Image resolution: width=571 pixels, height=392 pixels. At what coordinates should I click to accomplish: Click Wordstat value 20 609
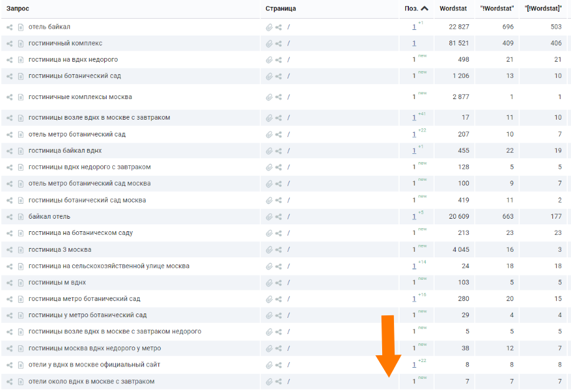click(459, 216)
